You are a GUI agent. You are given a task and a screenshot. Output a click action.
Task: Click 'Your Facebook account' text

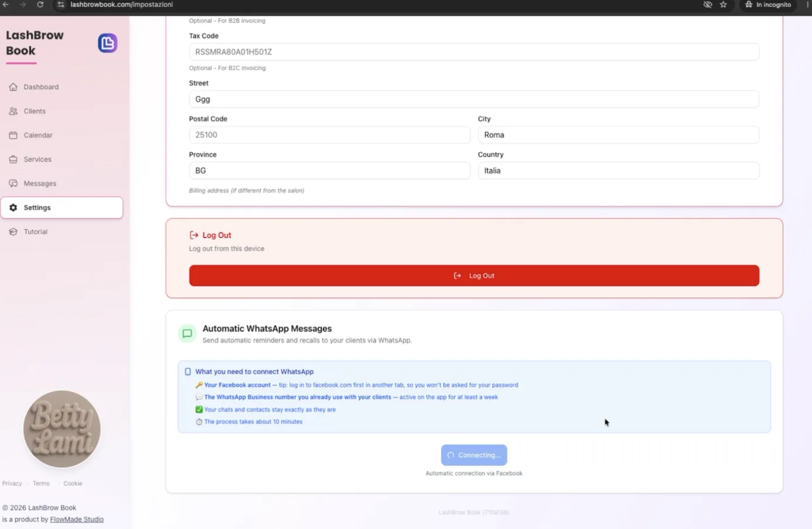click(x=238, y=385)
